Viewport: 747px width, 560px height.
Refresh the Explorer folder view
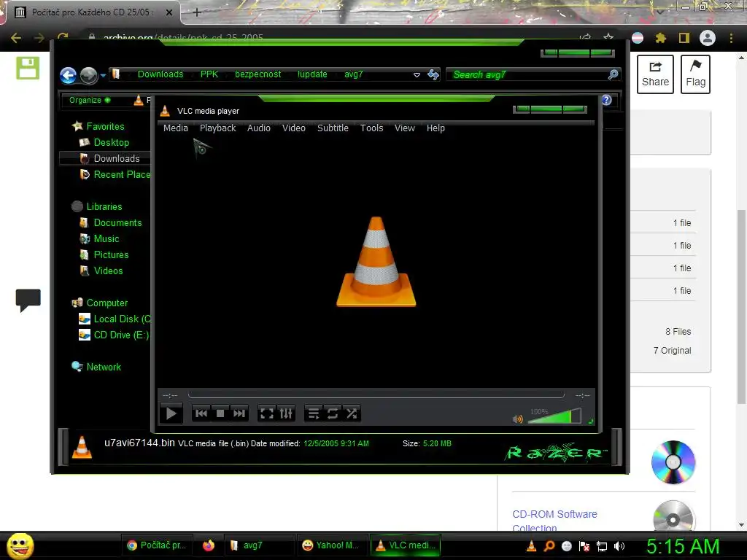click(433, 75)
